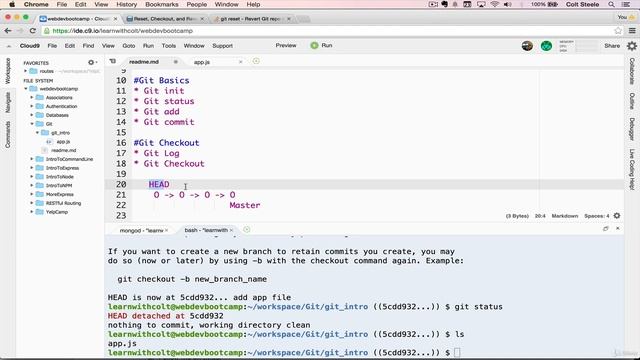Open the Outline side panel
This screenshot has width=640, height=360.
[x=632, y=101]
